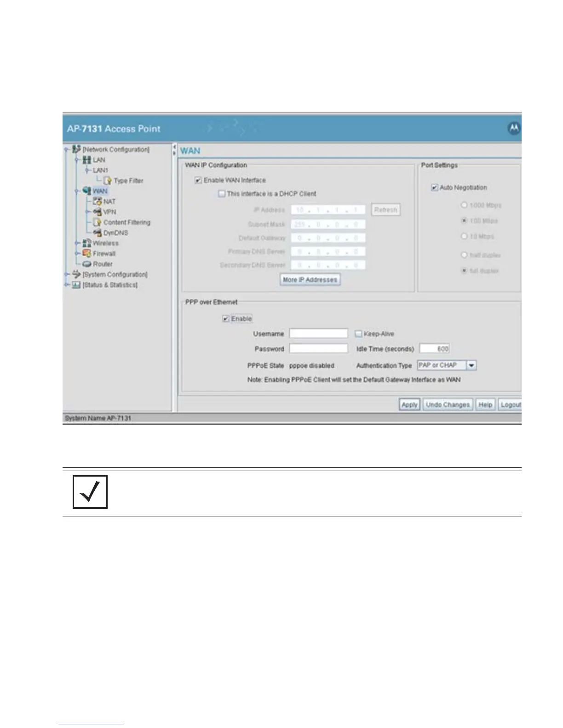This screenshot has width=563, height=728.
Task: Click the PPPoE Username field
Action: pyautogui.click(x=319, y=334)
